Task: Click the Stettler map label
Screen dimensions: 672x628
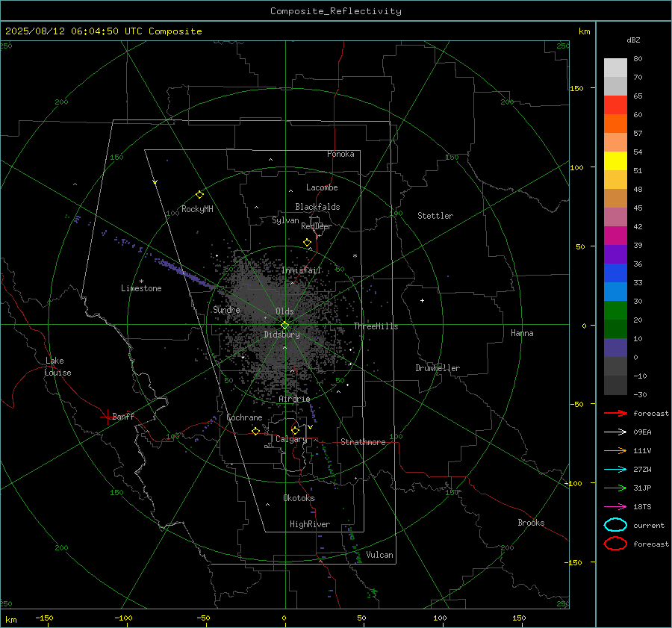Action: (x=435, y=216)
